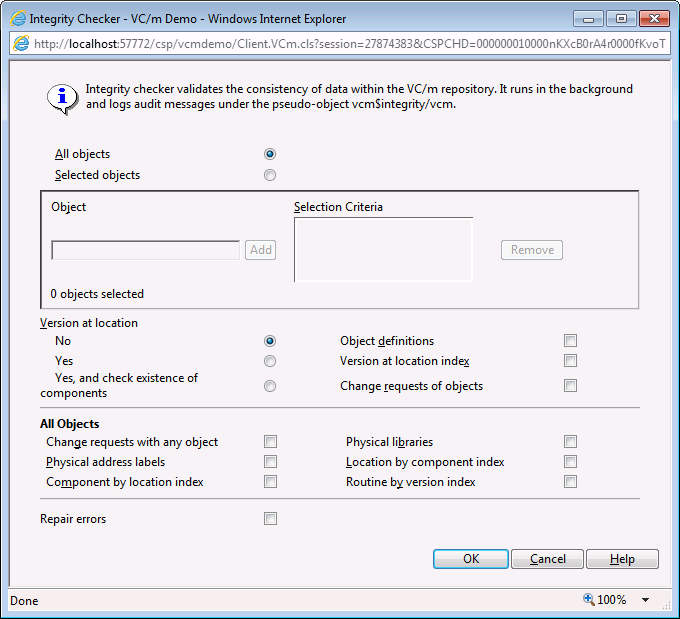Screen dimensions: 680x619
Task: Open the zoom level dropdown arrow
Action: click(645, 600)
